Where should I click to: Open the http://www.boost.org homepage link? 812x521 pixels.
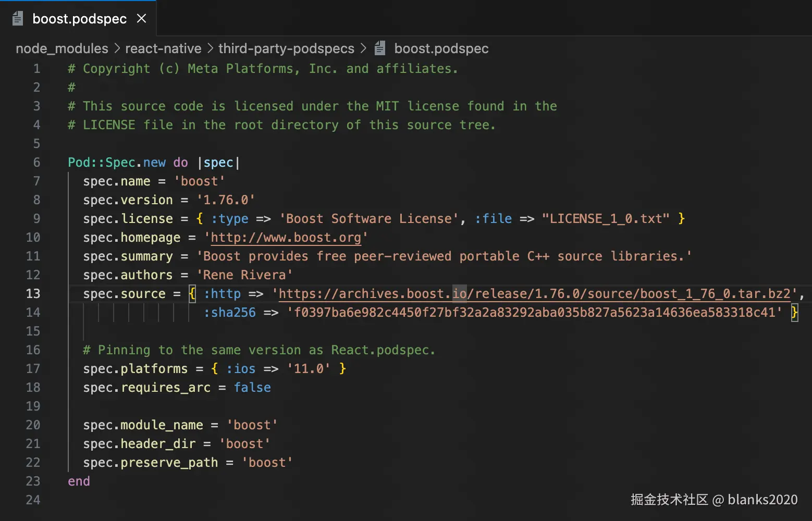[286, 238]
